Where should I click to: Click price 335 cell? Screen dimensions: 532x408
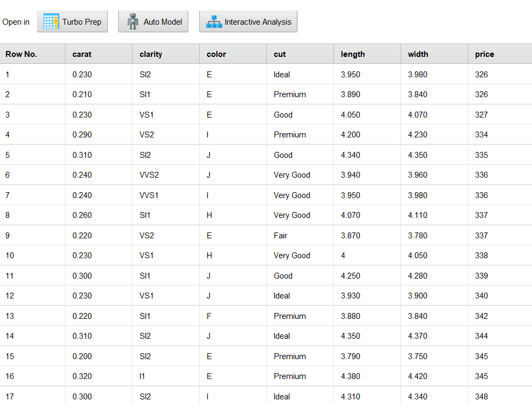(x=500, y=155)
